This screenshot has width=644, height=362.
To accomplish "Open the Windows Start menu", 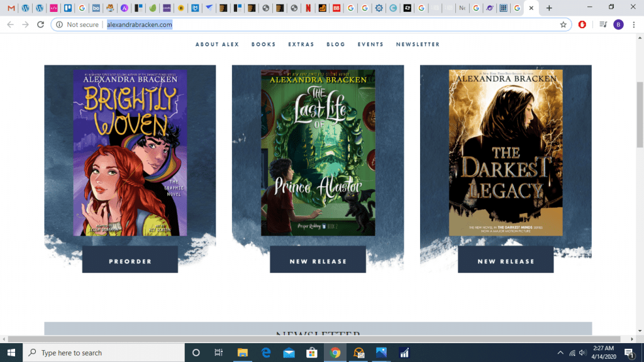I will point(11,353).
